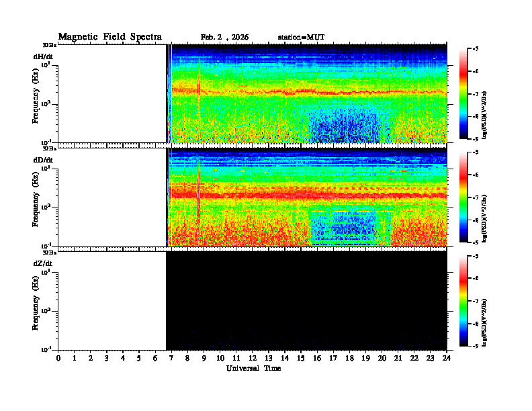The width and height of the screenshot is (532, 411).
Task: Click the 'station=MUT' label
Action: click(301, 37)
